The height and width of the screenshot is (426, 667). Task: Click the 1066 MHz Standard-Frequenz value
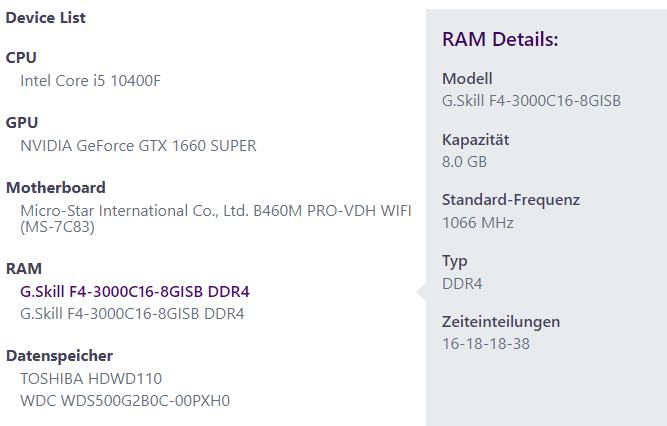tap(477, 222)
